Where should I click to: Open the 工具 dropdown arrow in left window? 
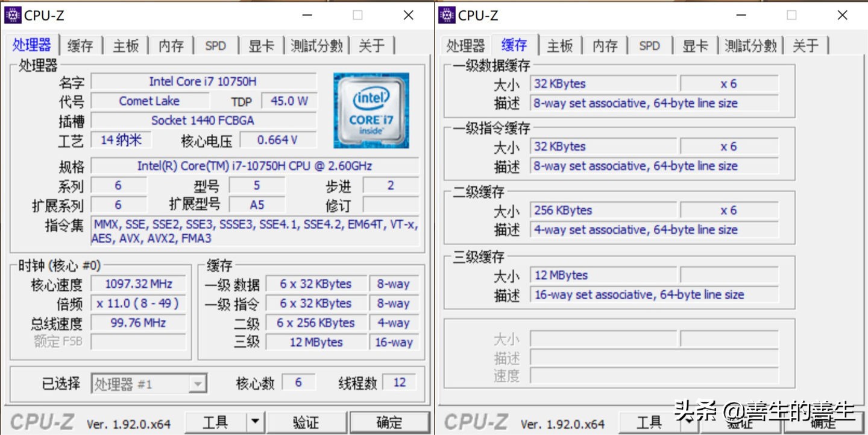[x=256, y=422]
